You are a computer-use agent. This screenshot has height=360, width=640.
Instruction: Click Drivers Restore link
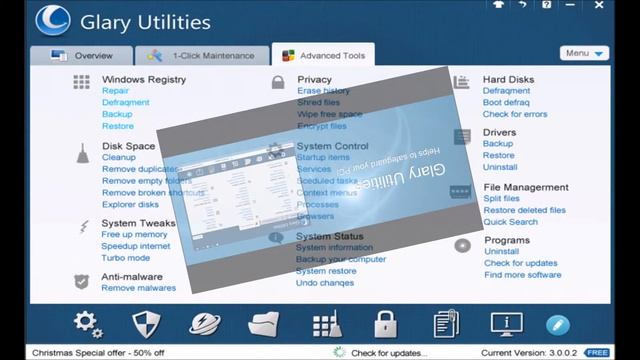pyautogui.click(x=498, y=156)
